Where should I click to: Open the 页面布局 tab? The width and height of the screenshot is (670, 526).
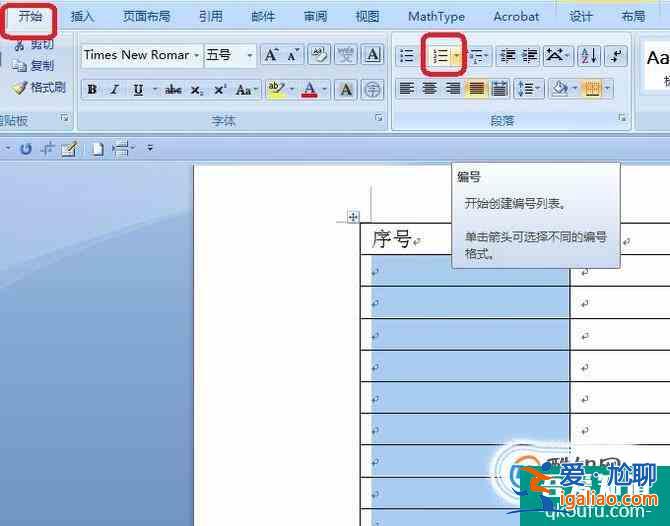[x=147, y=17]
